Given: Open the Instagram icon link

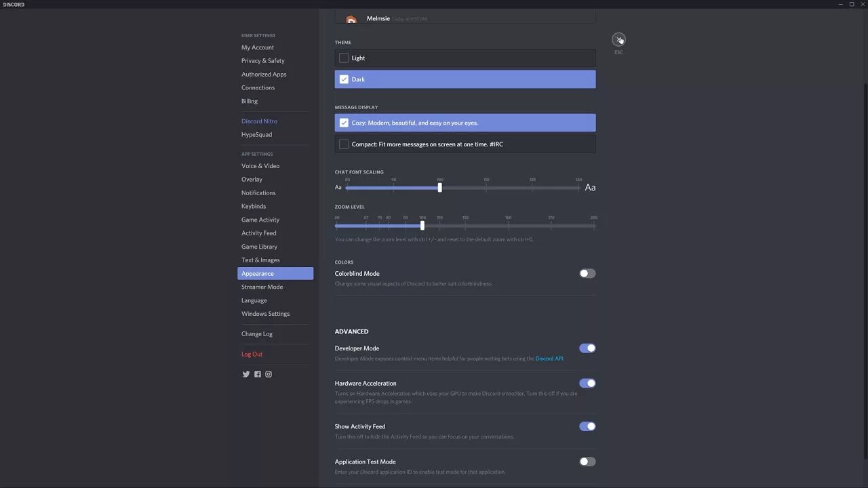Looking at the screenshot, I should (x=269, y=374).
